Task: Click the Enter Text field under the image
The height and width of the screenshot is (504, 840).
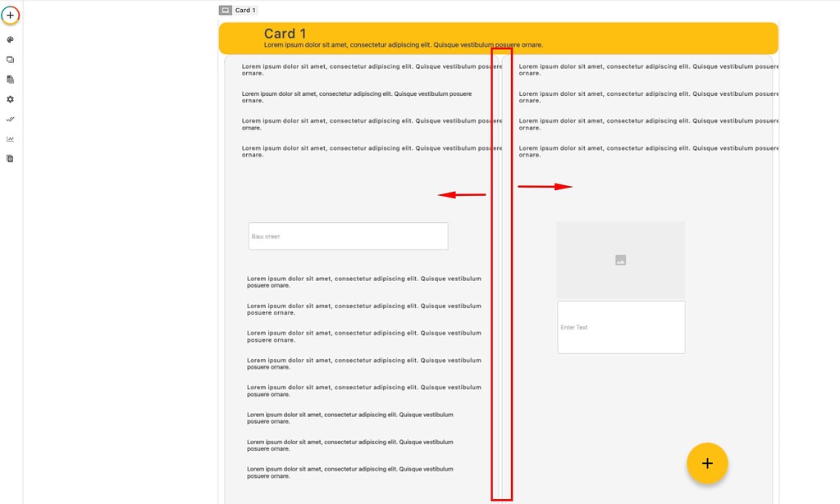Action: coord(620,327)
